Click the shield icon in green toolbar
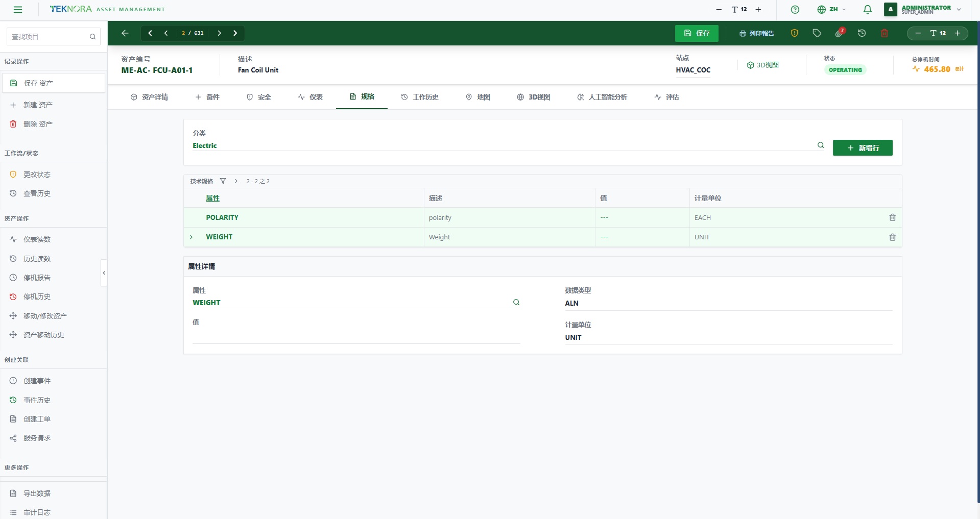This screenshot has width=980, height=519. pos(795,33)
